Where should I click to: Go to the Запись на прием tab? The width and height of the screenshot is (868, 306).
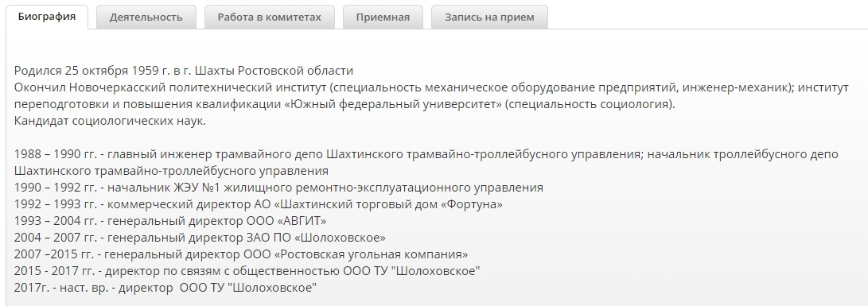(489, 17)
